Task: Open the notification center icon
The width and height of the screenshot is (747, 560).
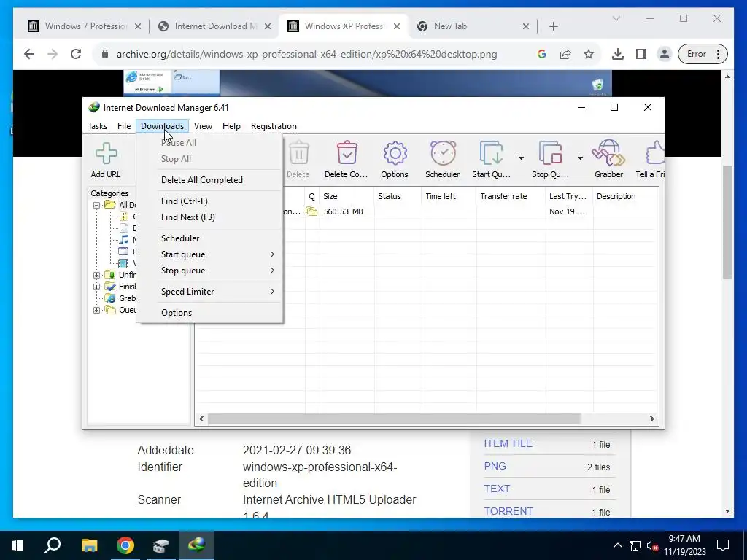Action: click(x=723, y=545)
